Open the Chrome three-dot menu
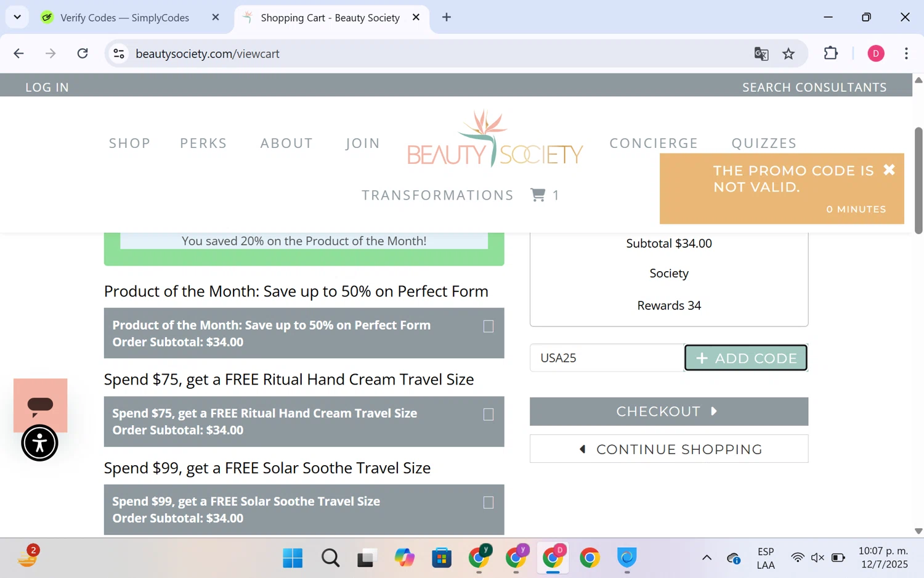This screenshot has height=578, width=924. click(x=906, y=54)
